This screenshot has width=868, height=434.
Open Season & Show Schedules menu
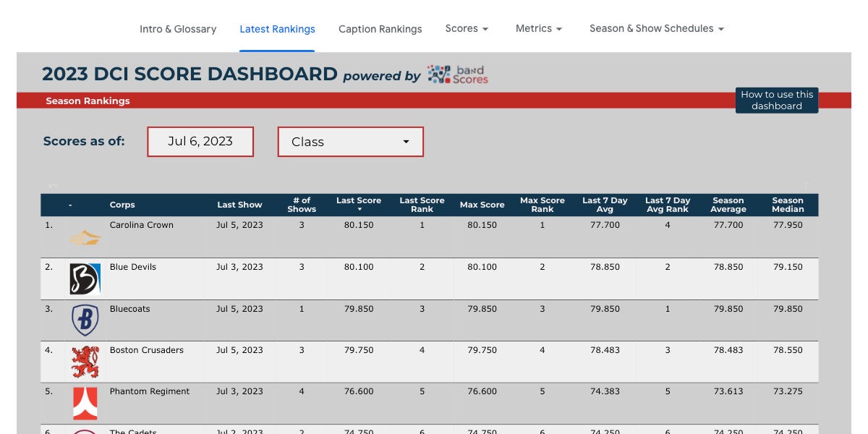(656, 29)
